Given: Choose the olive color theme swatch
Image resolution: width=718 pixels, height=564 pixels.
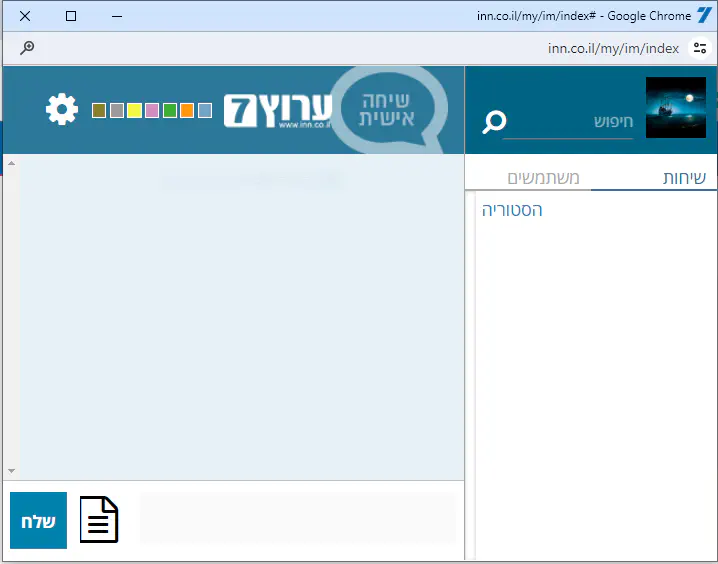Looking at the screenshot, I should coord(99,110).
